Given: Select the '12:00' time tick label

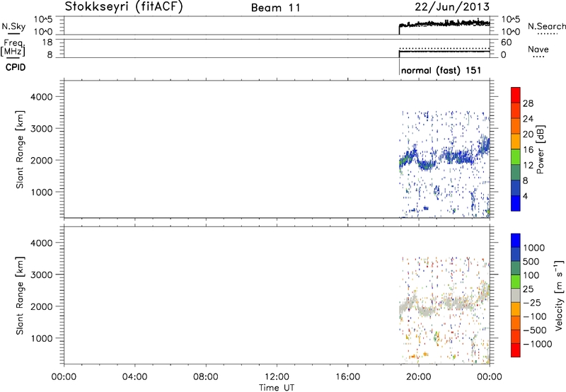Looking at the screenshot, I should coord(277,377).
